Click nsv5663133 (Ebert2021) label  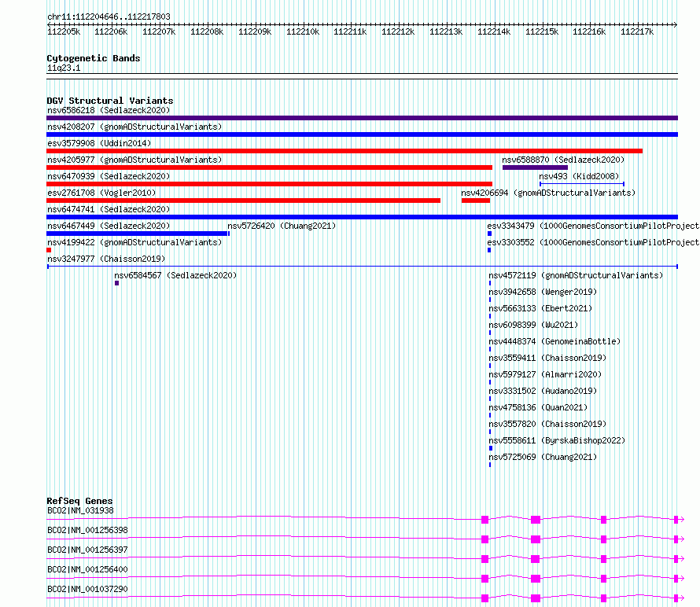click(540, 308)
